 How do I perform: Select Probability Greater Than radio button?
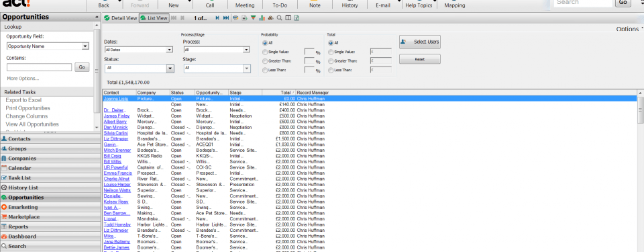[264, 61]
